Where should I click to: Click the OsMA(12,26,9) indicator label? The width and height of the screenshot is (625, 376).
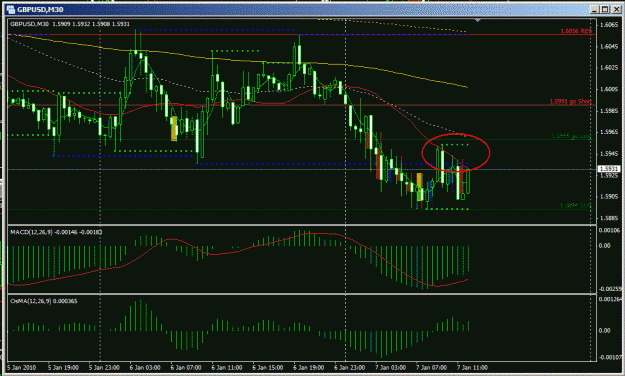point(43,301)
